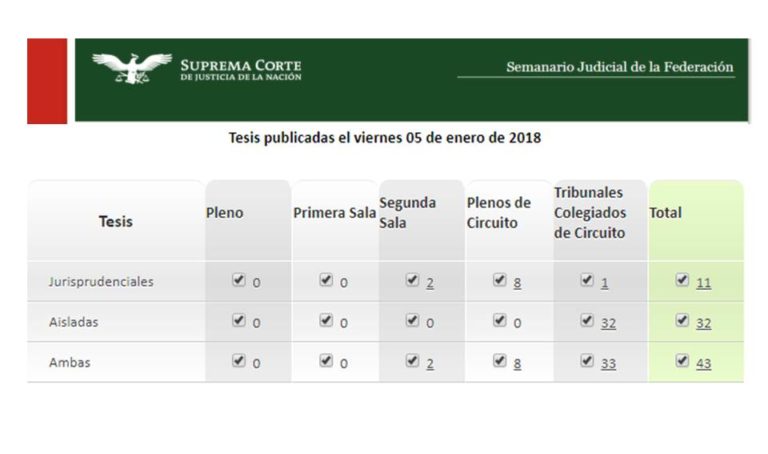This screenshot has height=454, width=768.
Task: Open the Semanario Judicial de la Federación title link
Action: pos(620,67)
